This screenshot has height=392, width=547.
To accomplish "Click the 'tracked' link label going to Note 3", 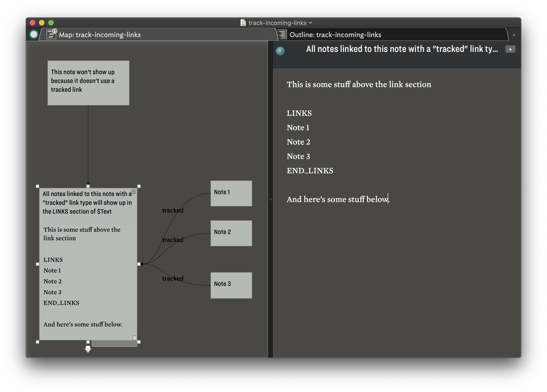I will [173, 278].
